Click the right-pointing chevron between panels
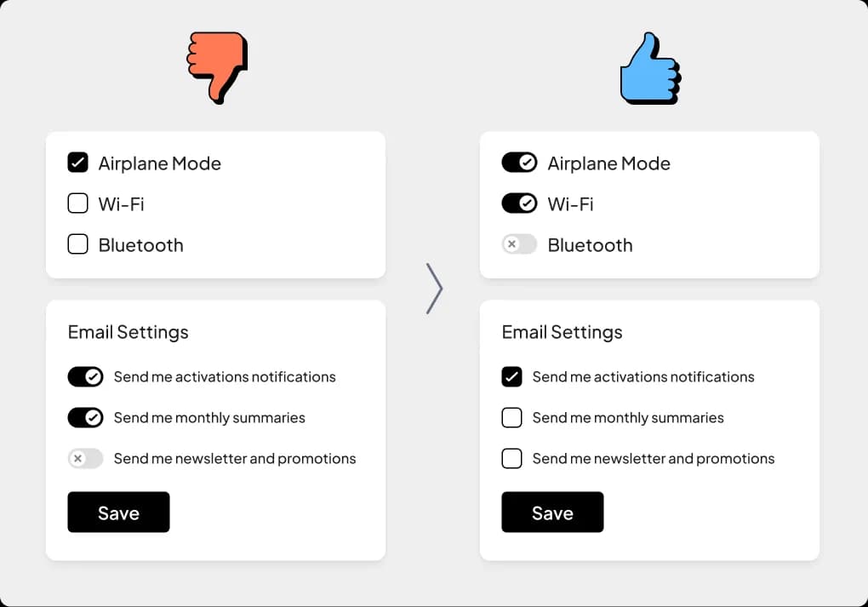The image size is (868, 607). point(435,289)
